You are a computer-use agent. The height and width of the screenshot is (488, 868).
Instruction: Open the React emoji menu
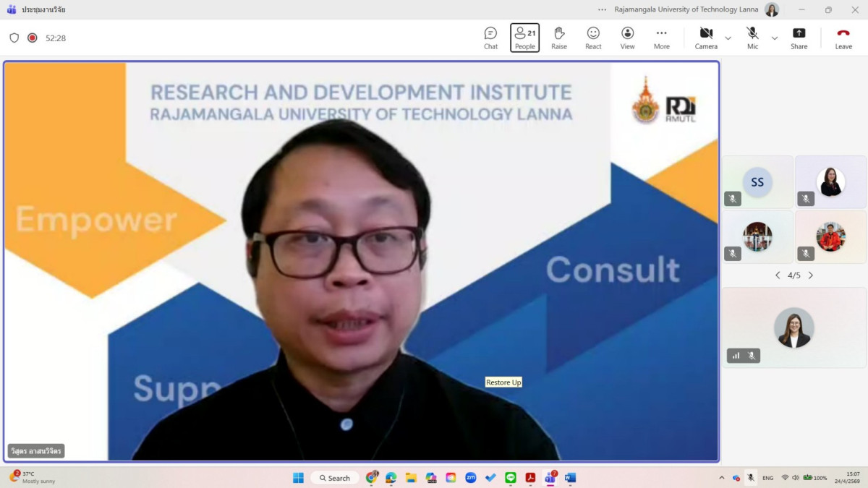pos(593,38)
